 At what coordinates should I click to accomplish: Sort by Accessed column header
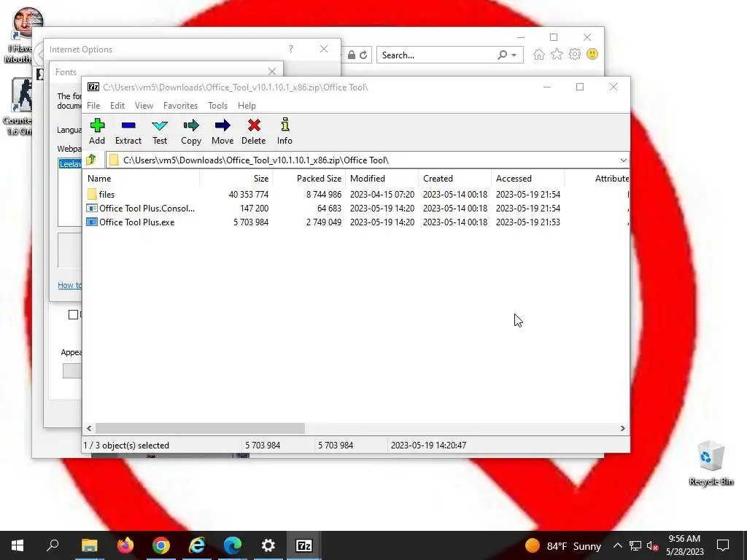point(528,179)
